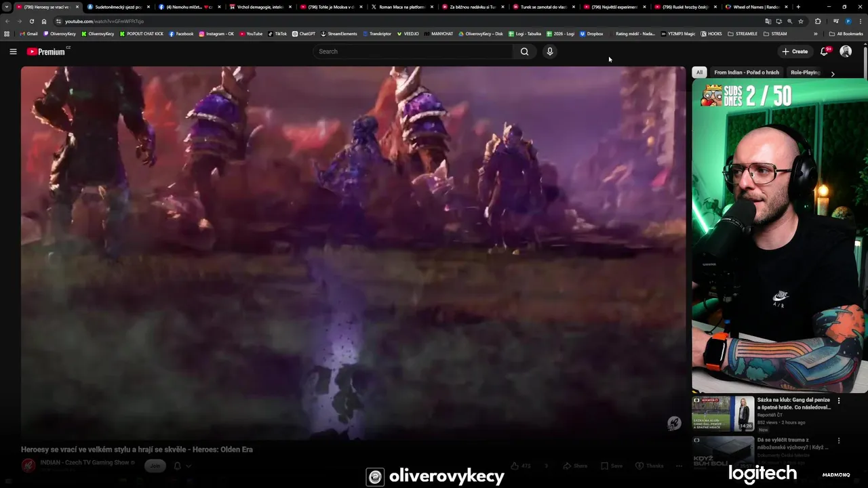Open the Dropbox bookmark
The height and width of the screenshot is (488, 868).
591,34
